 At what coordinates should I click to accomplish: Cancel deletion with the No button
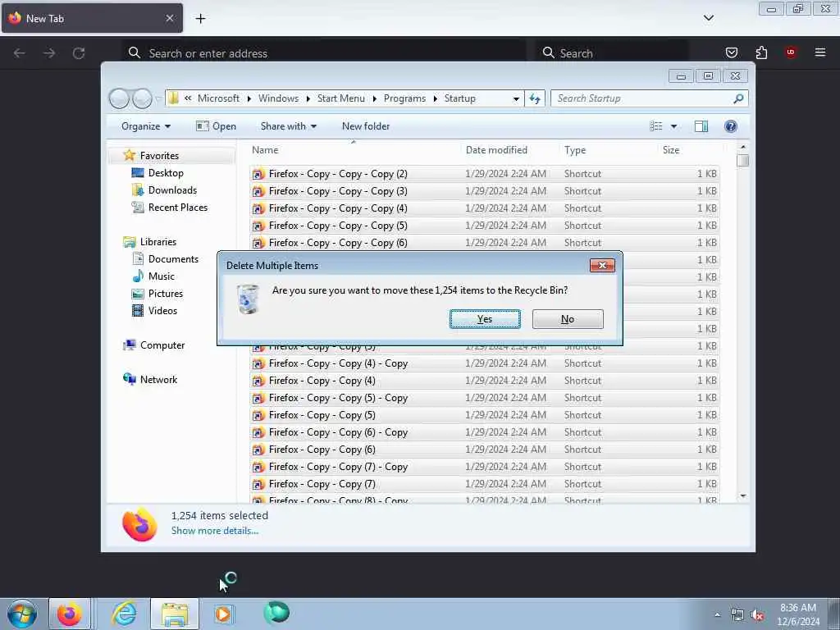point(568,319)
